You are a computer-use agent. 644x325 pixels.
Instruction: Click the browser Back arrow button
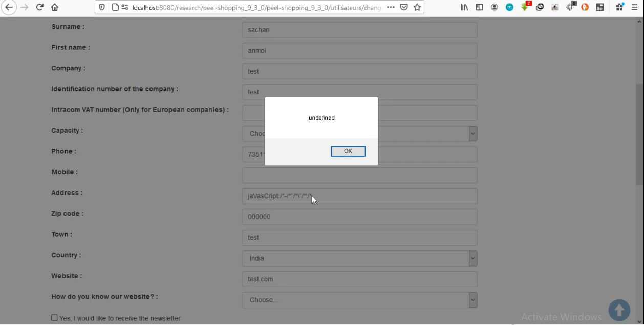point(9,7)
